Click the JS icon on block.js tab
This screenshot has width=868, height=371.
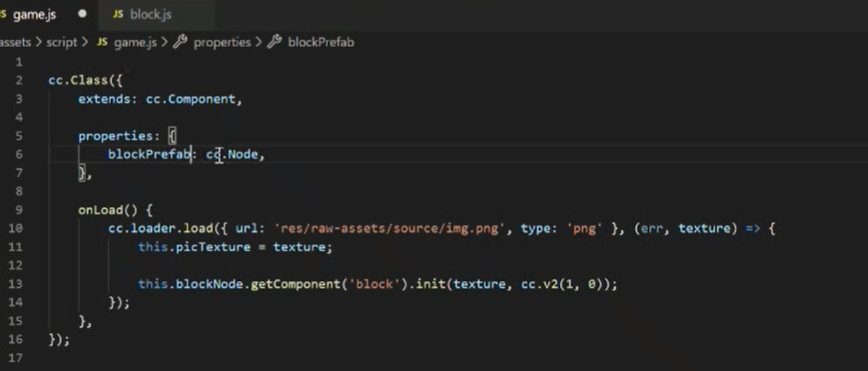point(118,15)
